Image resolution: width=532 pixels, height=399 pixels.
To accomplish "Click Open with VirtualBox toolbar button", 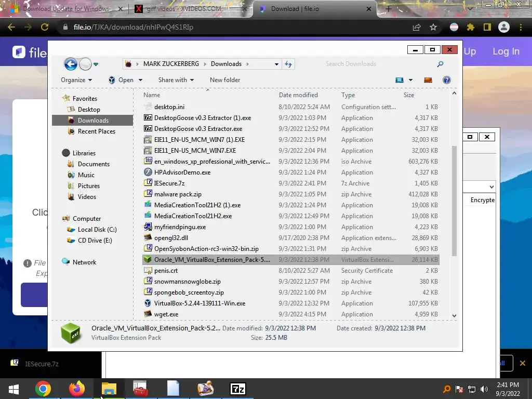I will point(121,80).
